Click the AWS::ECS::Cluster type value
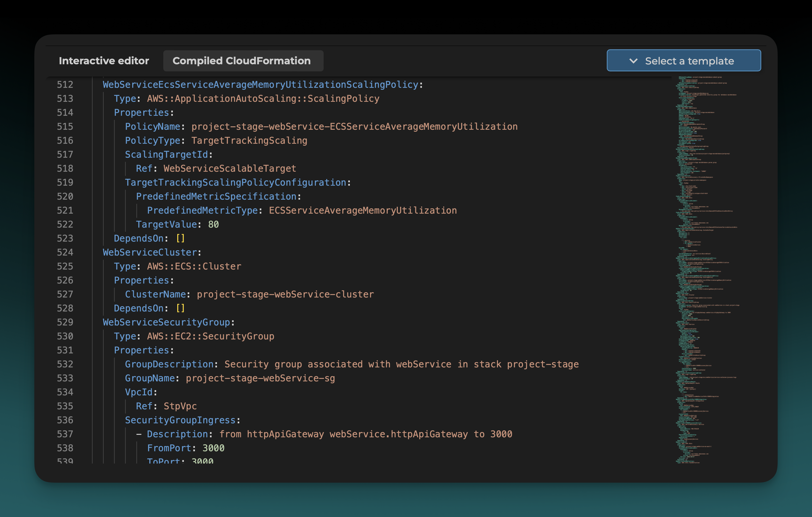812x517 pixels. click(194, 267)
